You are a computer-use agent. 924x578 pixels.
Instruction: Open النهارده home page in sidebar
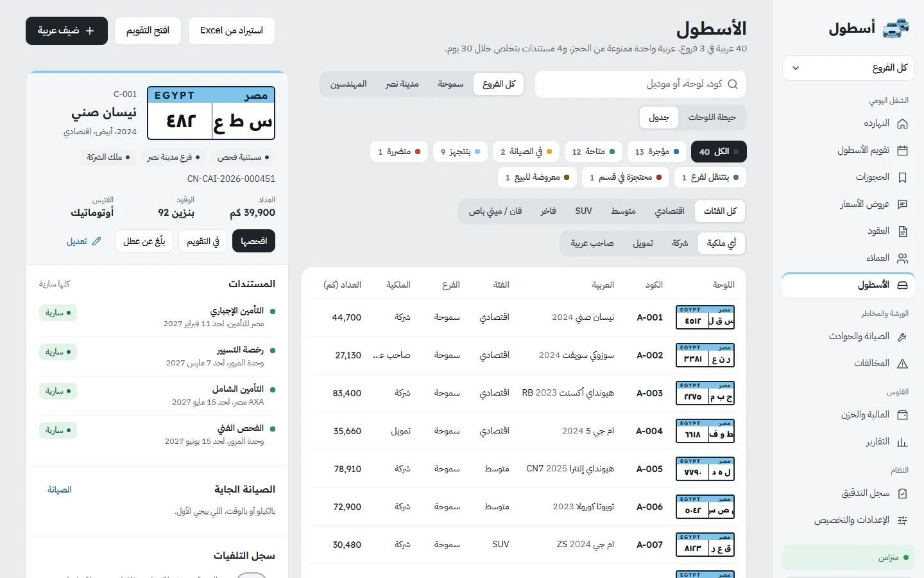(x=848, y=123)
